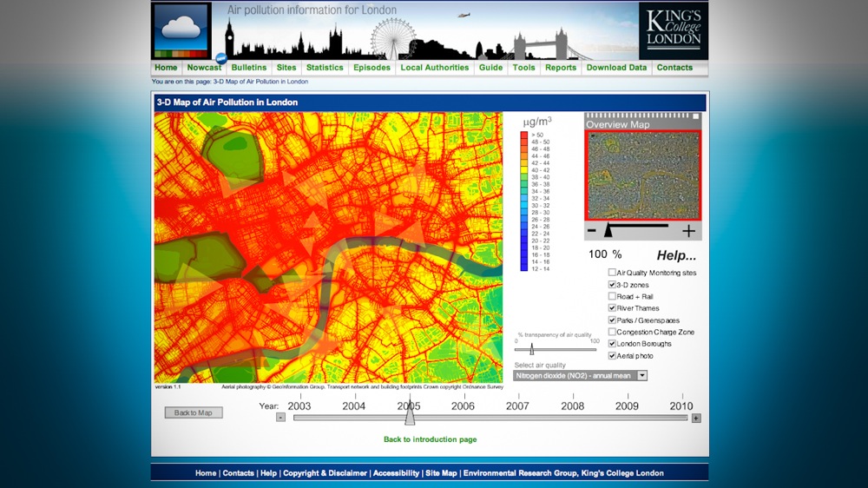The image size is (868, 488).
Task: Follow the Back to introduction page link
Action: (430, 439)
